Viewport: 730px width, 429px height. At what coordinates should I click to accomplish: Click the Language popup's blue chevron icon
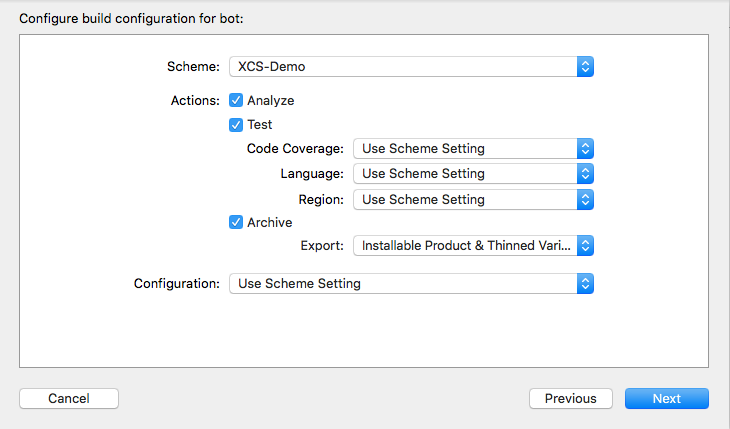point(586,174)
